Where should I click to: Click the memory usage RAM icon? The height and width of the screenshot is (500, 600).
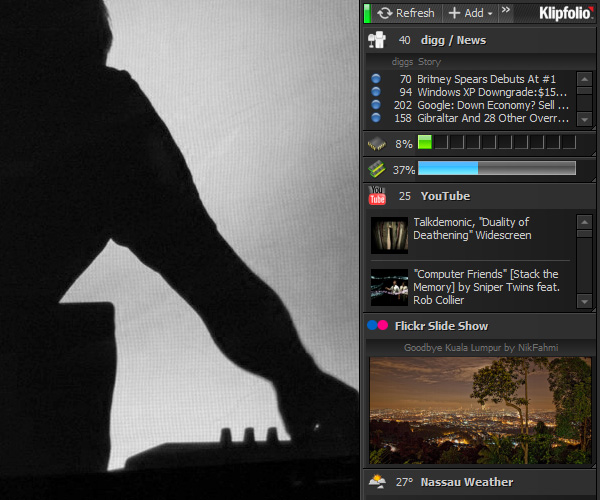click(377, 169)
